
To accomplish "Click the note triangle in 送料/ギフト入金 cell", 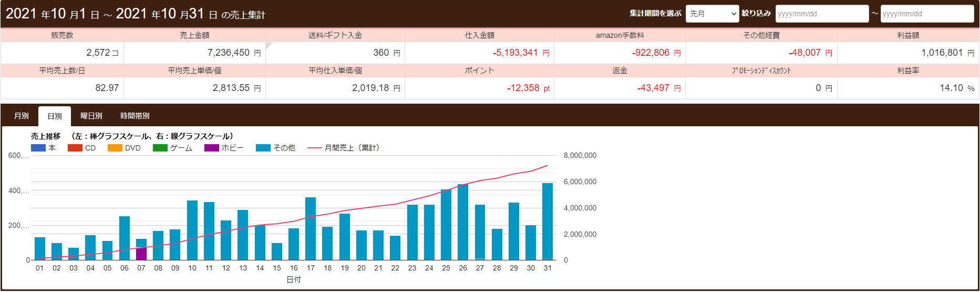I will (x=269, y=45).
